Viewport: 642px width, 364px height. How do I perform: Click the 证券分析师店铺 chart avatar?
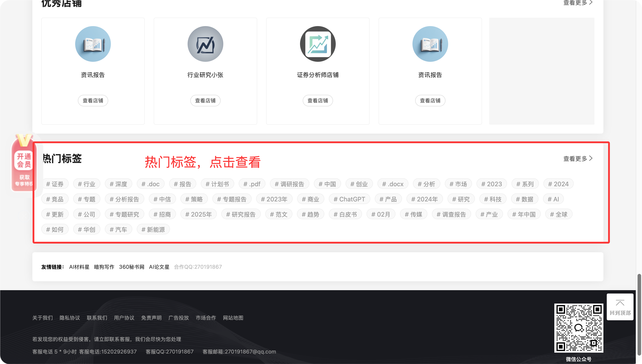(317, 44)
